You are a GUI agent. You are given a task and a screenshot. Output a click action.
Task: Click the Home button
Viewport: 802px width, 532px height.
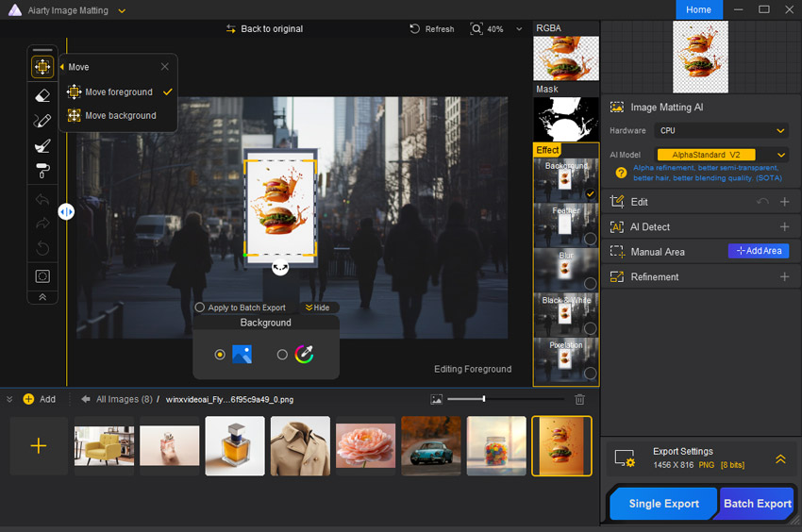[698, 9]
